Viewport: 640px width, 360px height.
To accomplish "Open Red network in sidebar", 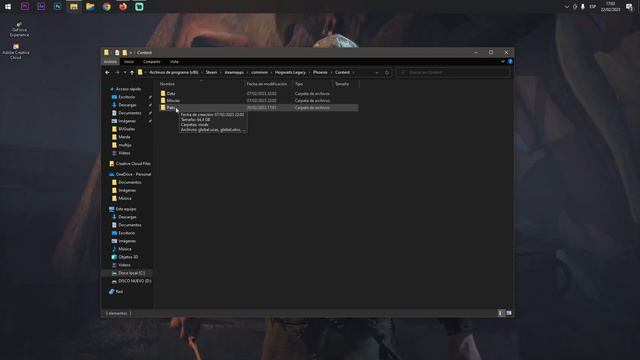I will 119,292.
